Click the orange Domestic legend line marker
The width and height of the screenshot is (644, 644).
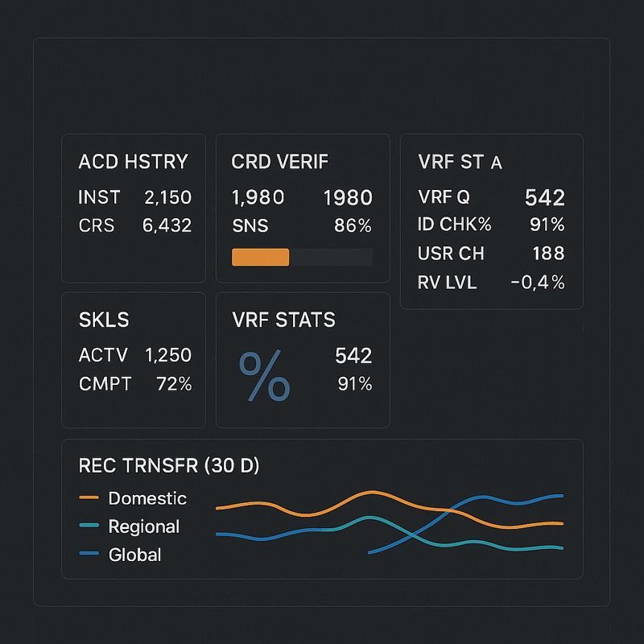click(89, 497)
